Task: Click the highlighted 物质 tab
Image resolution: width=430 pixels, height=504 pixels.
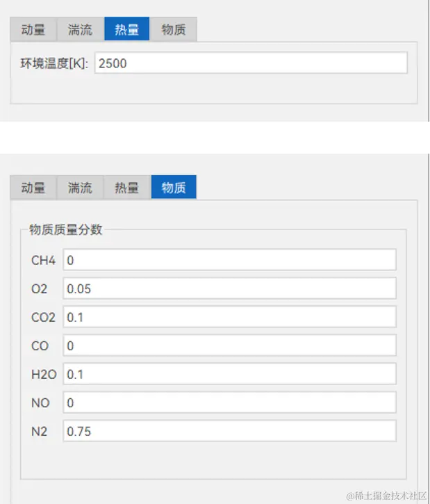Action: [174, 187]
